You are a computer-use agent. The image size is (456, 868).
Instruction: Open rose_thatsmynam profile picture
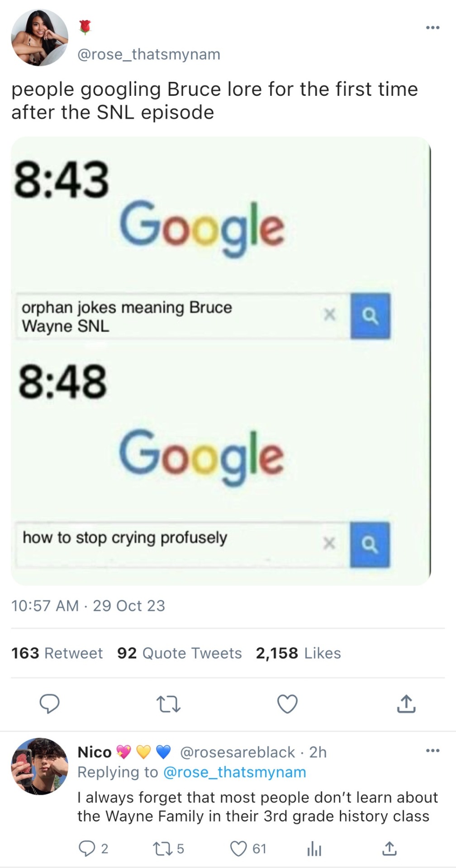(40, 38)
